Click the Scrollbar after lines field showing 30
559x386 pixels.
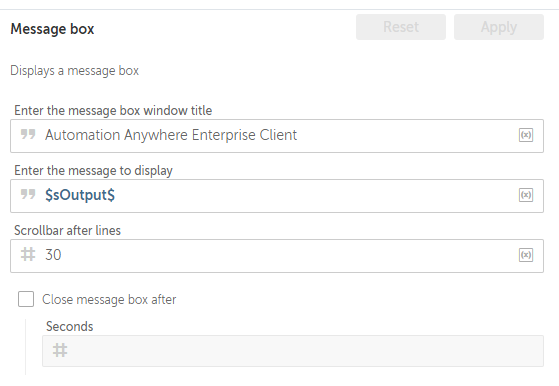coord(277,256)
